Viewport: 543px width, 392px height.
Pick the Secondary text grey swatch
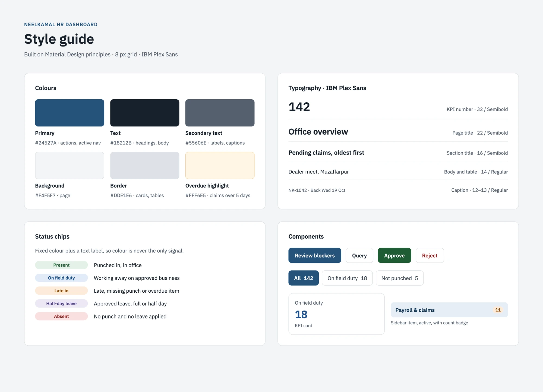coord(220,113)
